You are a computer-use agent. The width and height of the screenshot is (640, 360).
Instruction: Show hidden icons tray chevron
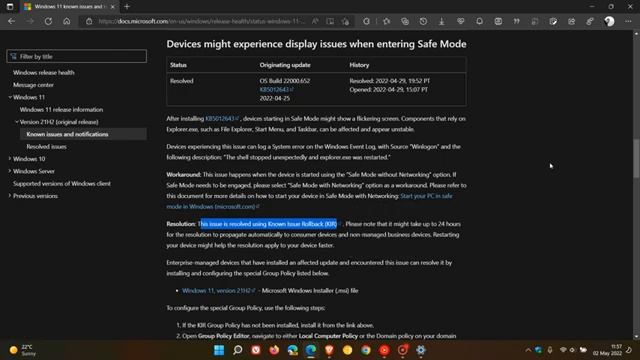[x=528, y=350]
